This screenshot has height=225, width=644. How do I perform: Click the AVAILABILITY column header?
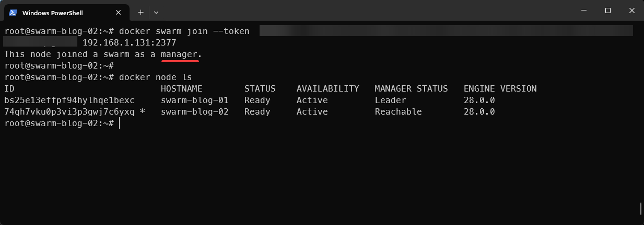point(327,89)
